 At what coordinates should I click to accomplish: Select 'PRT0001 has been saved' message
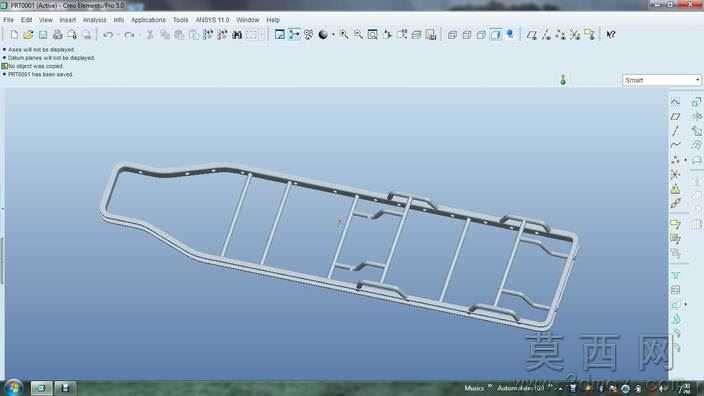40,74
